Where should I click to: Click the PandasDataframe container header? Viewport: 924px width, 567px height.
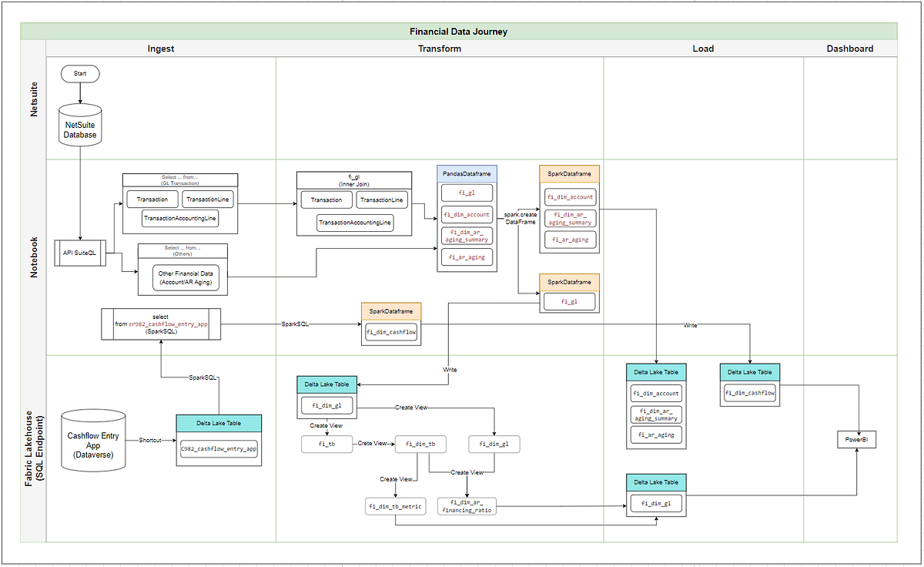click(x=466, y=173)
